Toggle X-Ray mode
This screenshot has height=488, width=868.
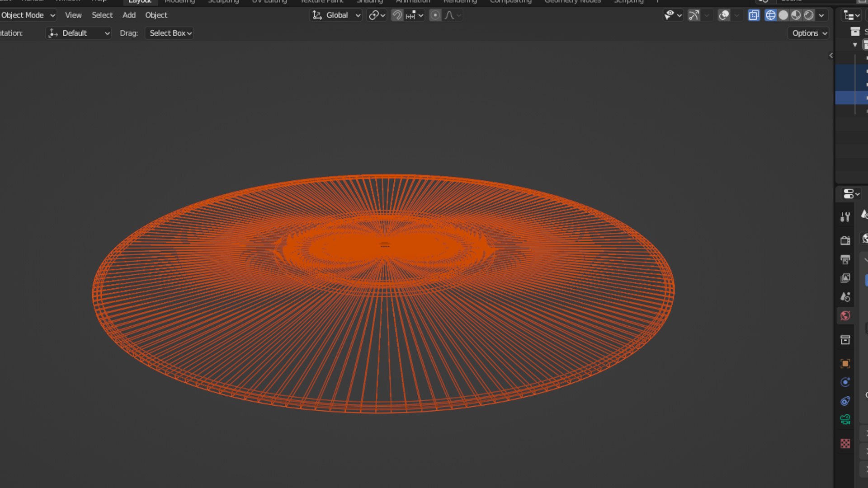click(x=754, y=15)
